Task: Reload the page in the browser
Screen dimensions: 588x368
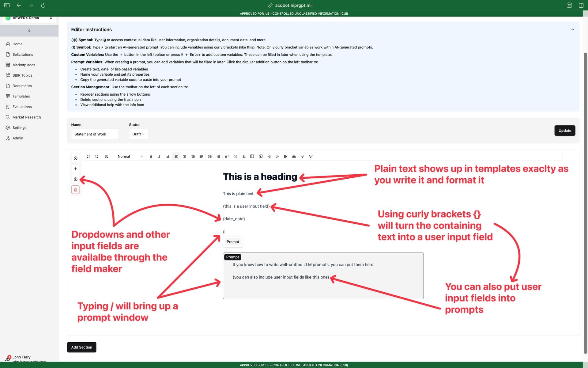Action: (x=43, y=5)
